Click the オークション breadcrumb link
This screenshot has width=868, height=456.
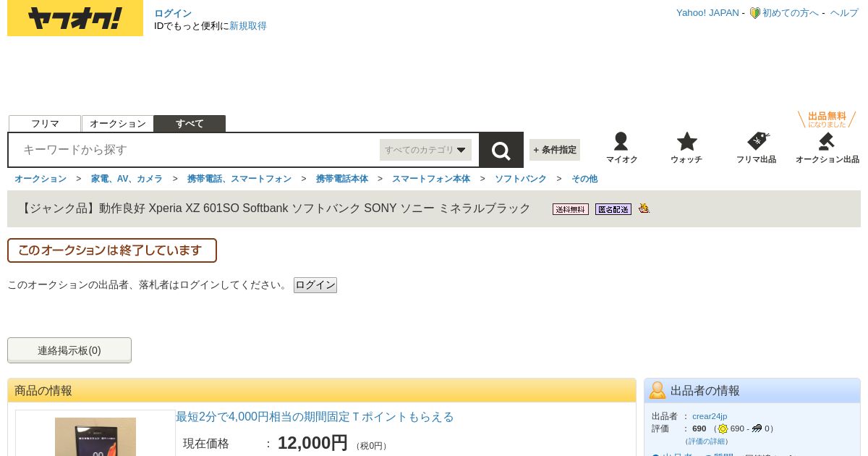(41, 179)
